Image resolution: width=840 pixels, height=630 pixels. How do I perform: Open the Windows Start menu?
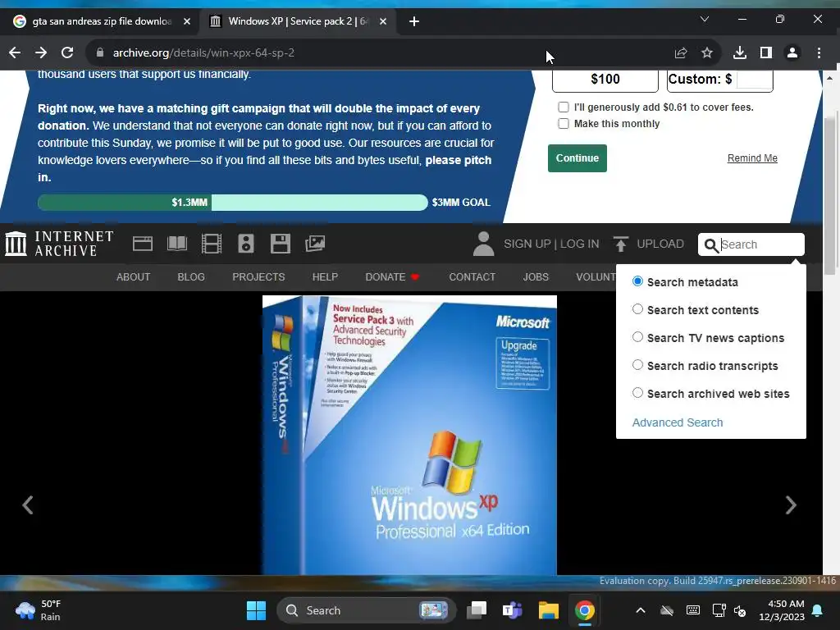[x=256, y=610]
